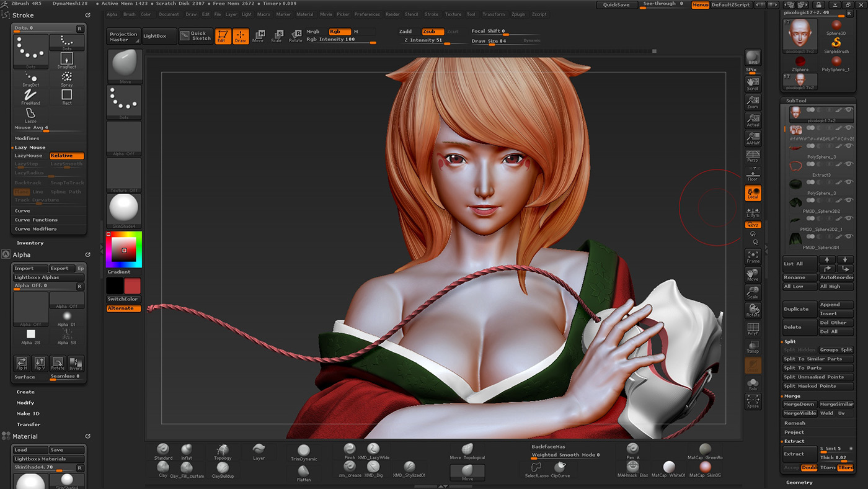Screen dimensions: 868x489
Task: Switch to Move transform mode in top toolbar
Action: pos(258,36)
